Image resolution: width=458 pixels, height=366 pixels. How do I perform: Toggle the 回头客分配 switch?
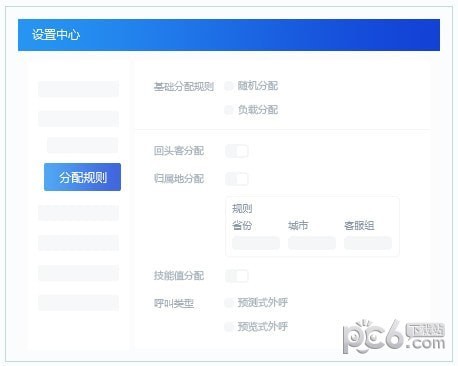click(237, 151)
